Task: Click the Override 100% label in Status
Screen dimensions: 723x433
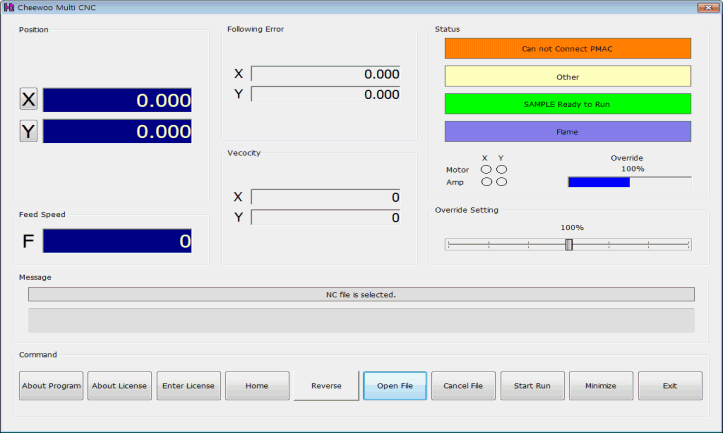Action: point(633,169)
